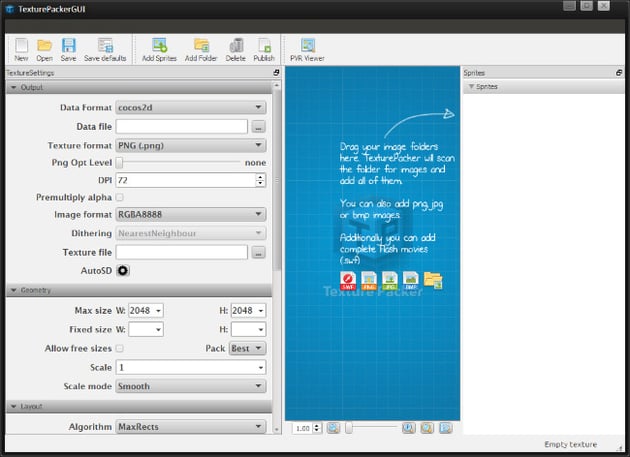Click the PNG file icon in canvas
This screenshot has height=457, width=630.
point(369,281)
